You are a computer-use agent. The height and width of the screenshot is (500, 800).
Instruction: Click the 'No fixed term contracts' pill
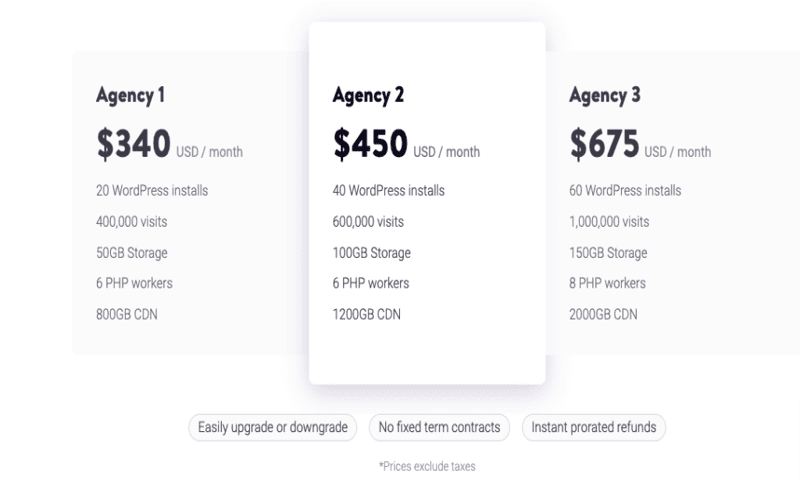click(439, 427)
